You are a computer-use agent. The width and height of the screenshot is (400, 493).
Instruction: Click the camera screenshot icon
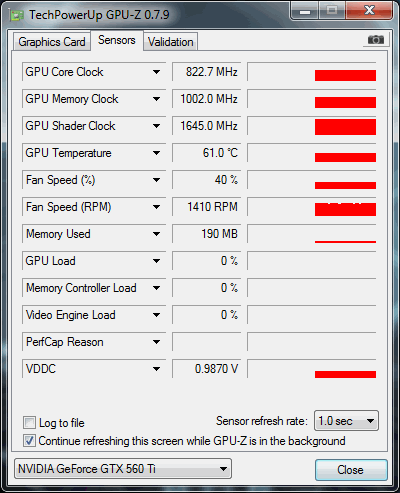(x=376, y=40)
